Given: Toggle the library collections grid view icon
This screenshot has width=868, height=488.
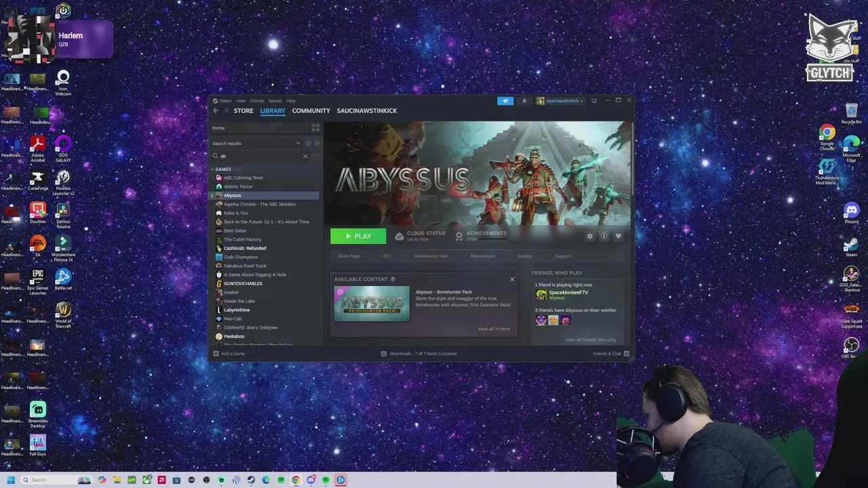Looking at the screenshot, I should point(315,127).
